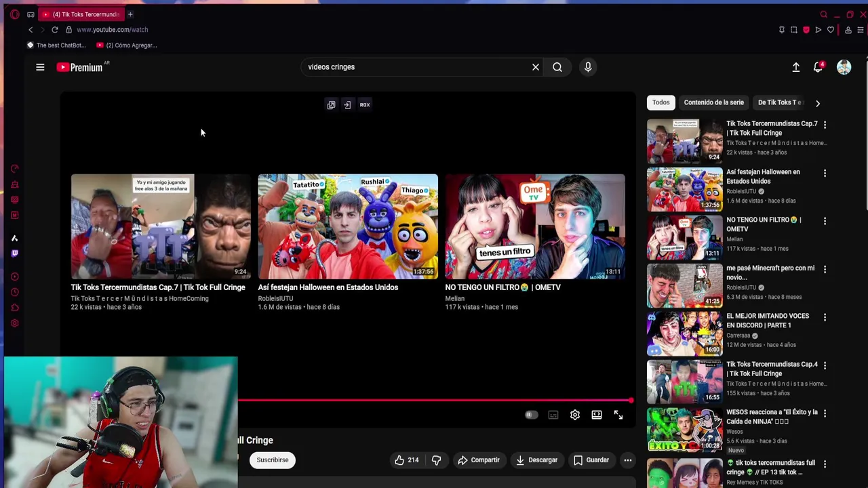Go back in browser history
Viewport: 868px width, 488px height.
[x=31, y=30]
